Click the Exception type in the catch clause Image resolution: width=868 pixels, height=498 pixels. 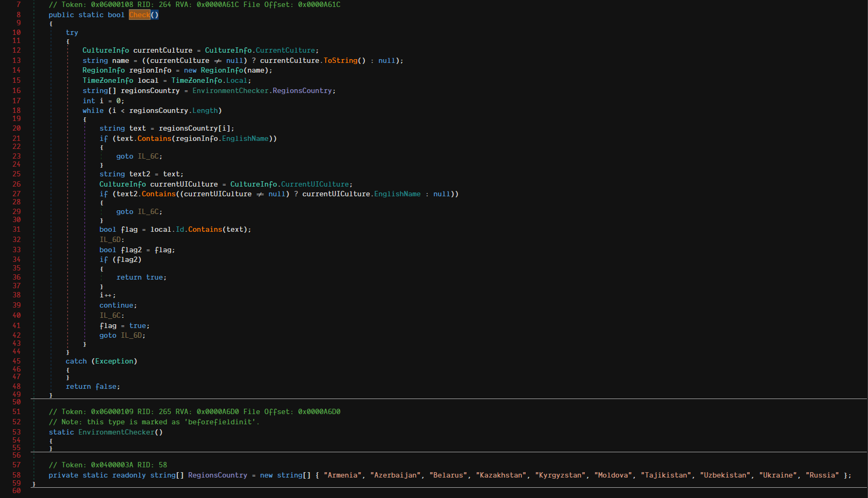tap(114, 361)
